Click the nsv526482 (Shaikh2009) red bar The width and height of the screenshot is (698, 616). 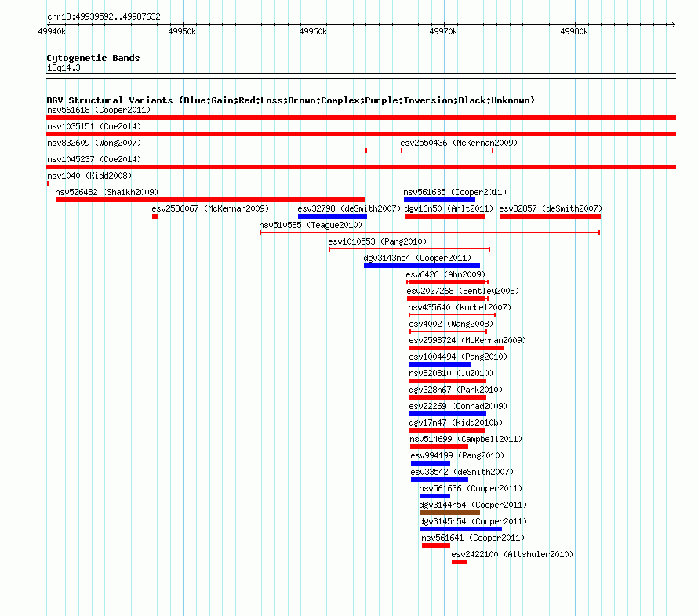coord(210,200)
